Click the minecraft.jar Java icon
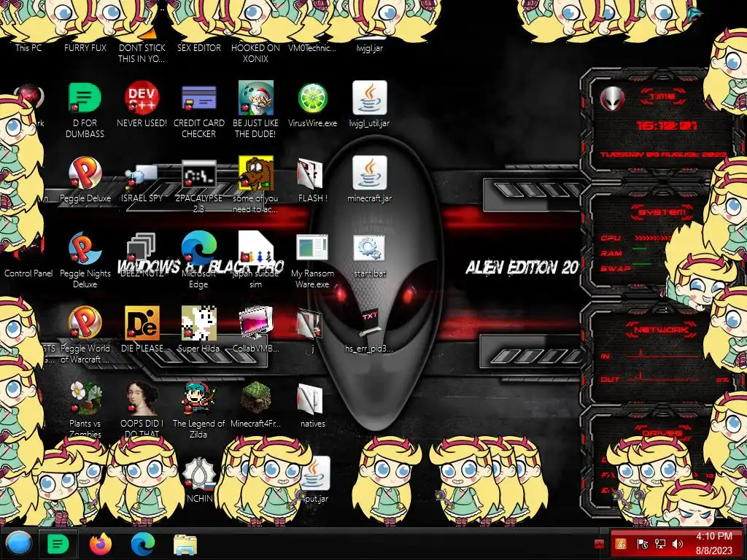The height and width of the screenshot is (560, 747). (x=369, y=173)
